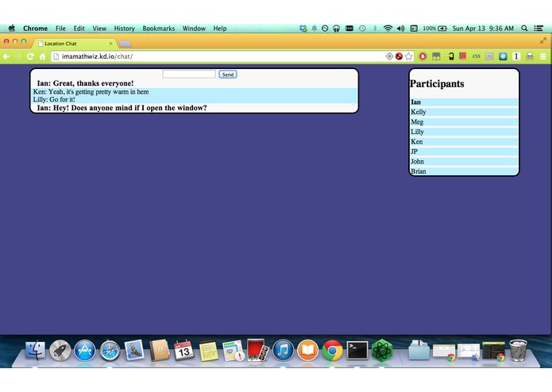Select participant Lilly in the list
The width and height of the screenshot is (552, 392).
(x=464, y=132)
